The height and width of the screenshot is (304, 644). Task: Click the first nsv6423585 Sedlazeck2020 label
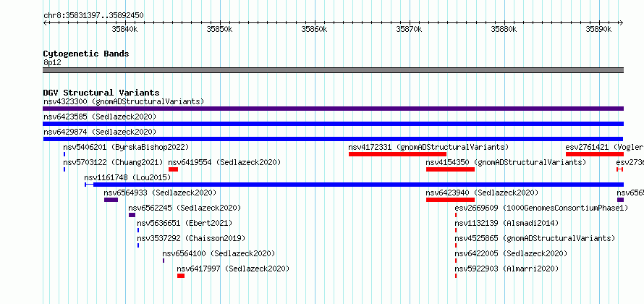100,117
